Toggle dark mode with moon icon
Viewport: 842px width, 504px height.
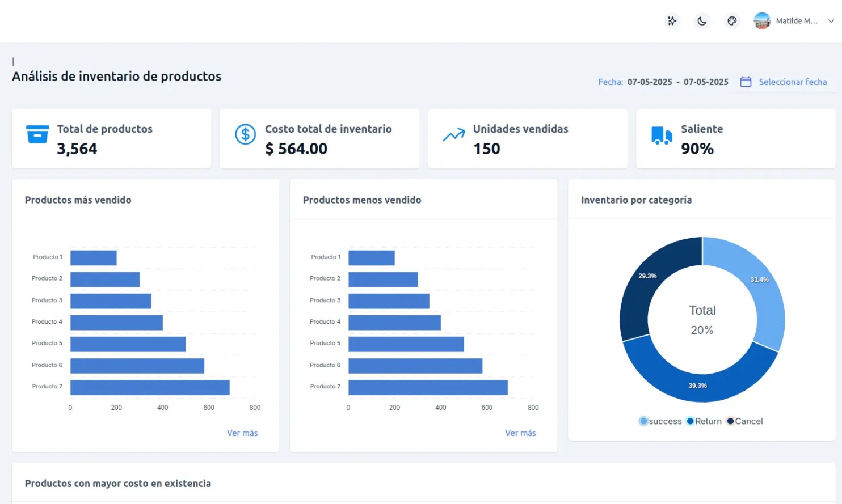[702, 21]
